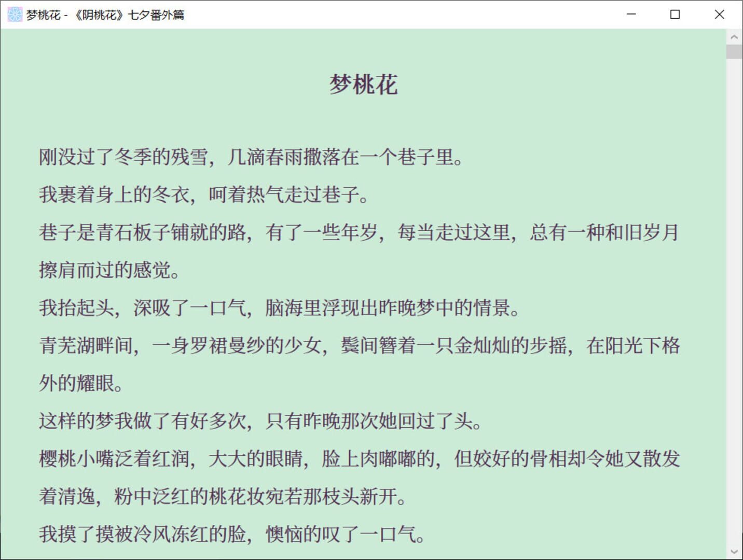Click the scrollbar up arrow
743x560 pixels.
[734, 37]
